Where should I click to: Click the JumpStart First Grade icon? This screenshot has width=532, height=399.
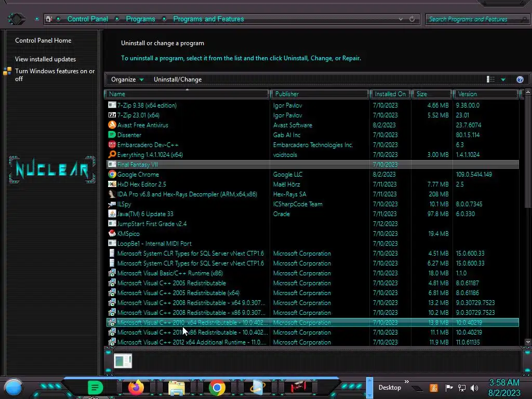click(x=112, y=223)
